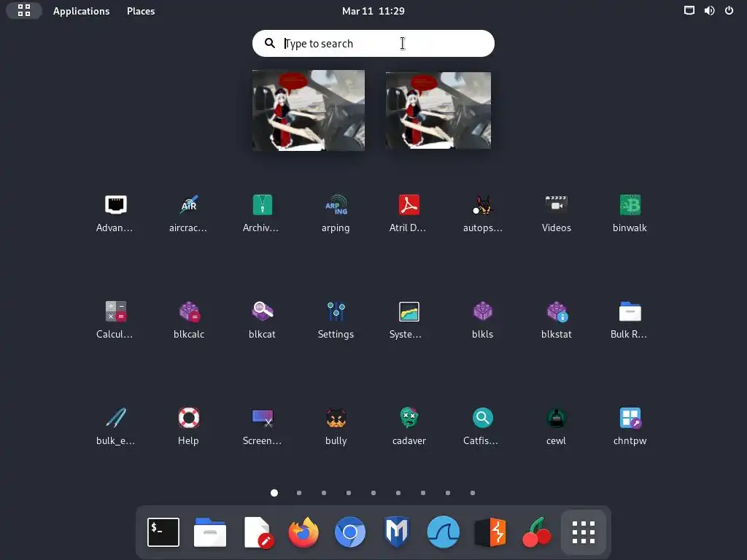Launch Wireshark from the dock

click(444, 532)
